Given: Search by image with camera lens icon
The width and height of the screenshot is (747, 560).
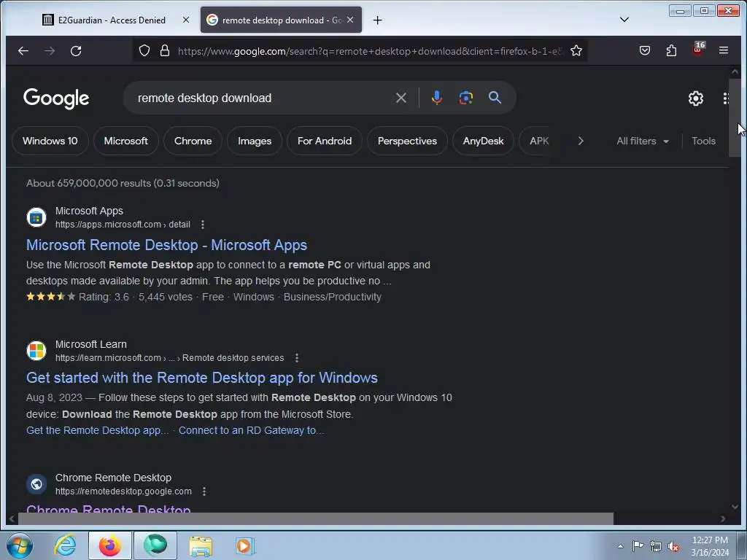Looking at the screenshot, I should [x=465, y=98].
